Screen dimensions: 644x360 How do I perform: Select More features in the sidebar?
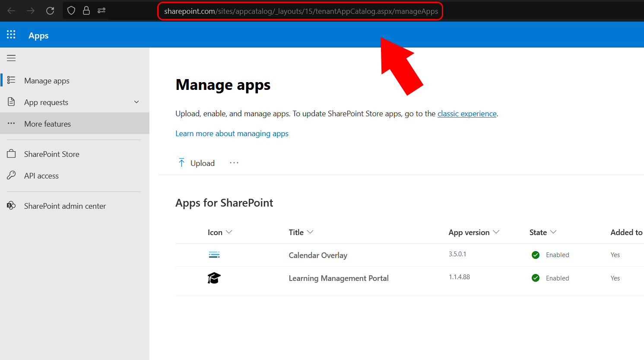tap(75, 124)
